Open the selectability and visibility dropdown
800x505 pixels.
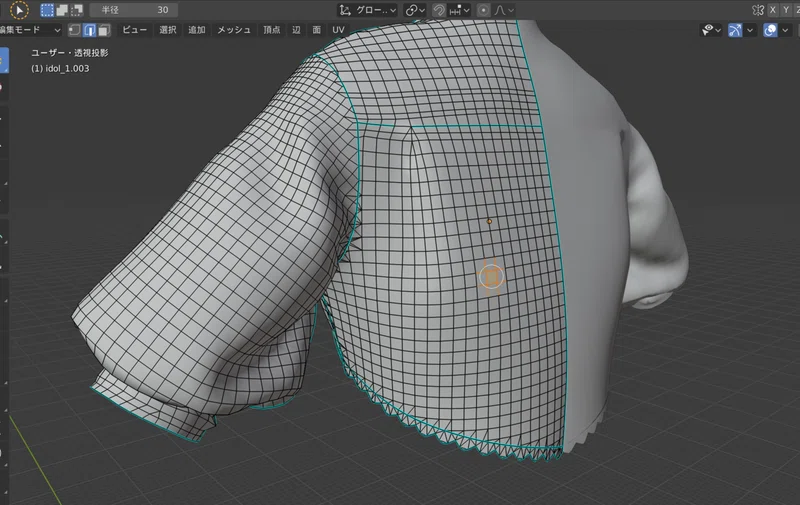(x=711, y=30)
